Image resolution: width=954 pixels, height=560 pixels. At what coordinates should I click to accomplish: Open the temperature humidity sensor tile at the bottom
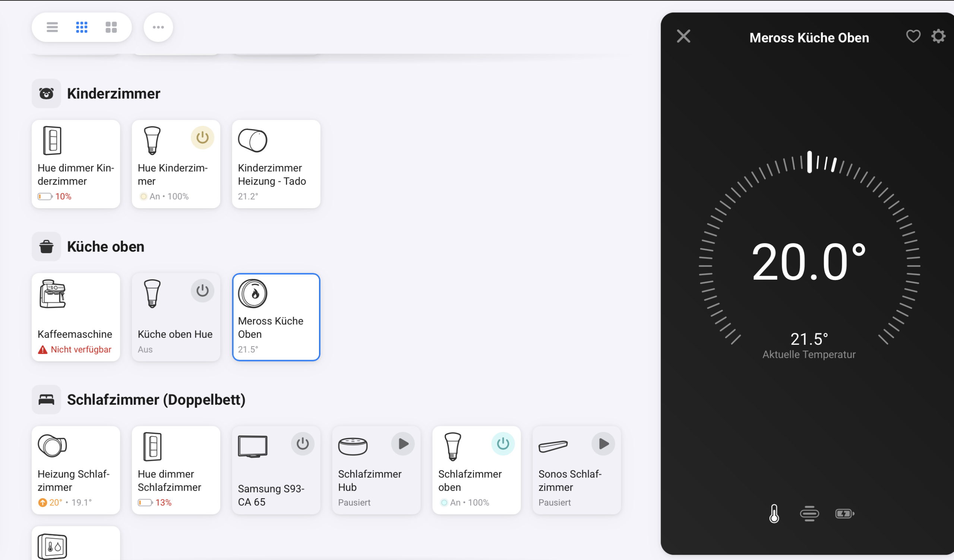tap(76, 543)
